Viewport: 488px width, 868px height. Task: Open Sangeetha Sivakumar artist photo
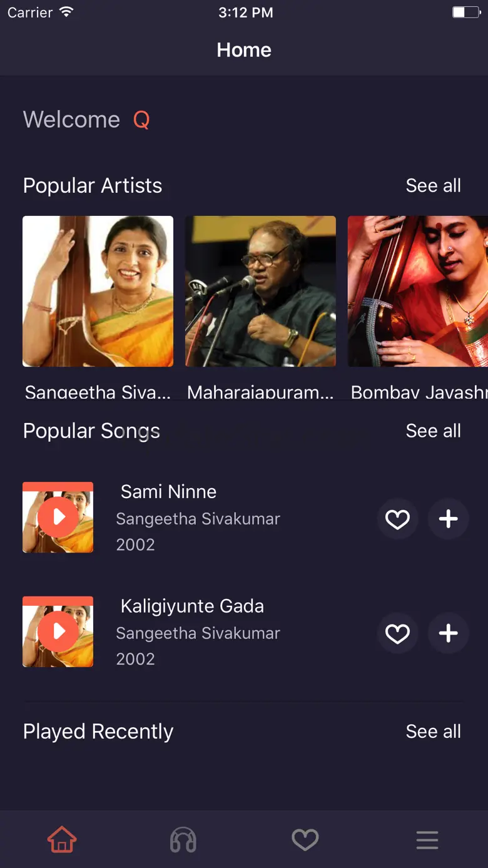[x=98, y=291]
